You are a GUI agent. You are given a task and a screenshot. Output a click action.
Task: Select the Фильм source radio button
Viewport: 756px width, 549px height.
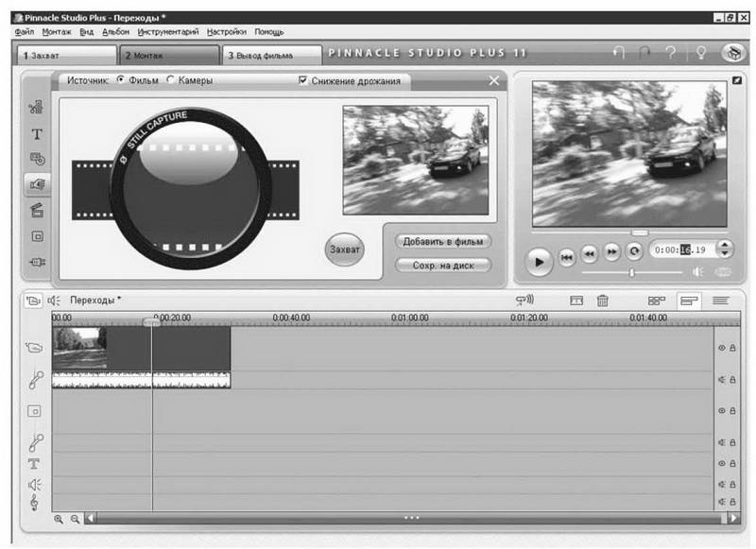click(121, 80)
